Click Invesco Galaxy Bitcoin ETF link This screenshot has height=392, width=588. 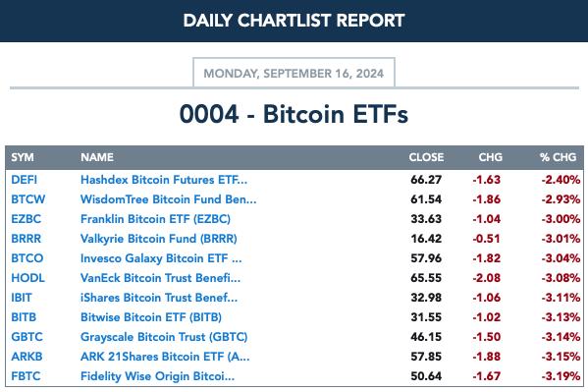161,258
